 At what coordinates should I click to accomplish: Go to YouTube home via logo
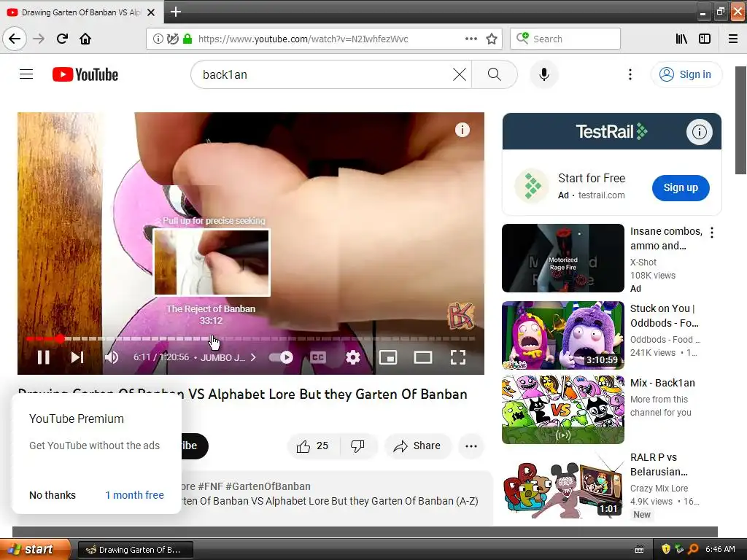point(85,74)
